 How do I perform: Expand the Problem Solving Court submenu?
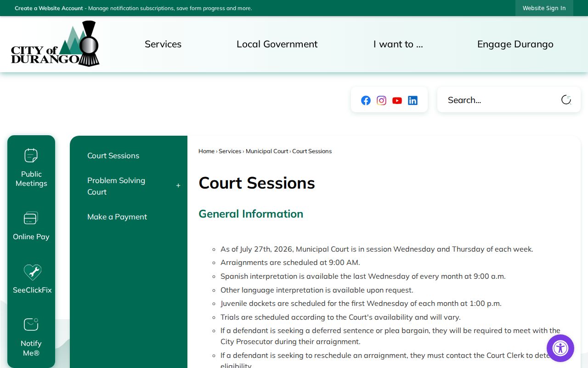tap(178, 186)
